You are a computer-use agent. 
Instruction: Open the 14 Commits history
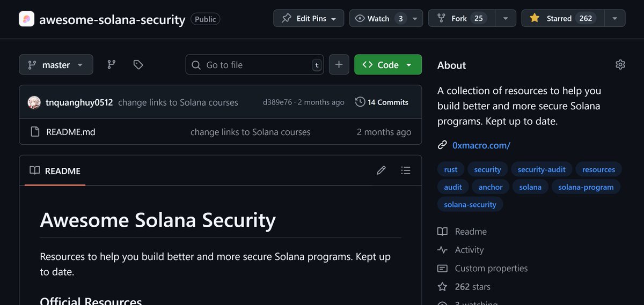(x=382, y=102)
